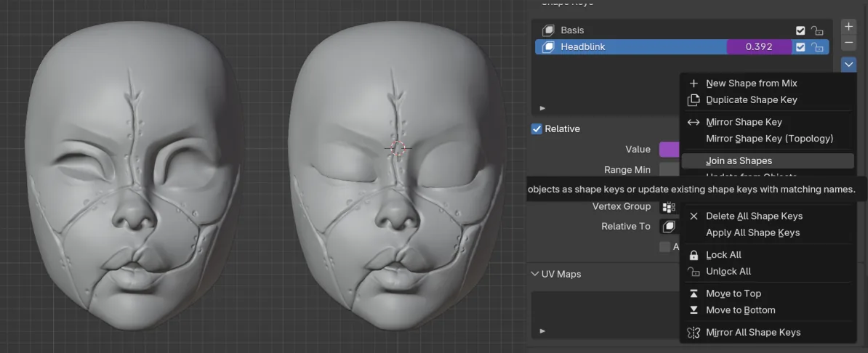The height and width of the screenshot is (353, 868).
Task: Choose Mirror Shape Key (Topology)
Action: 768,138
